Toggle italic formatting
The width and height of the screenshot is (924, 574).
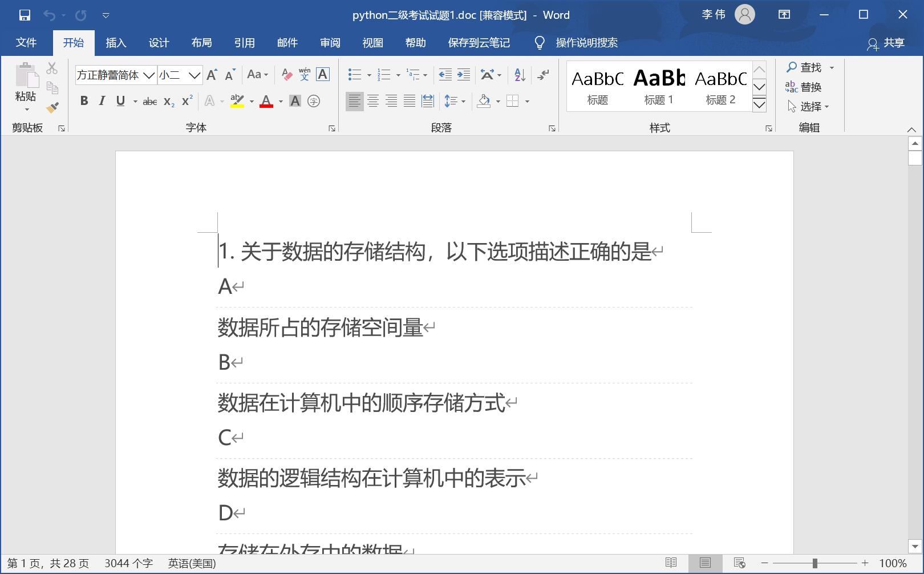(102, 101)
